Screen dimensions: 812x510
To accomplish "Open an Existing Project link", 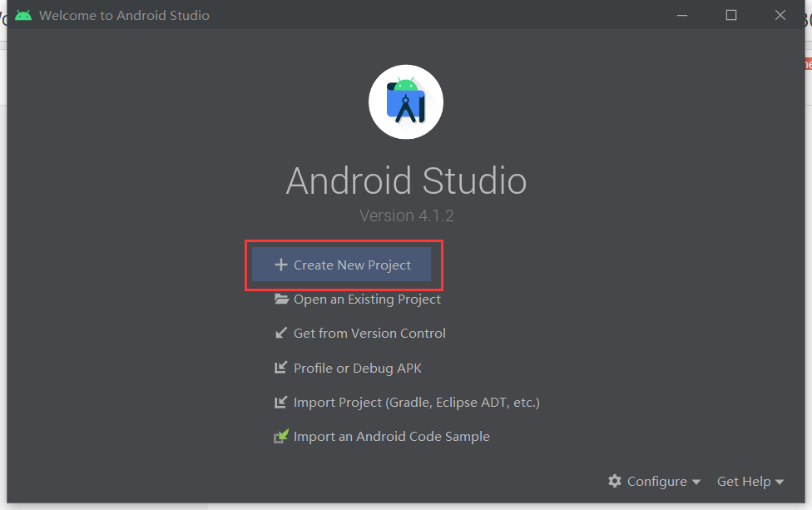I will tap(367, 300).
